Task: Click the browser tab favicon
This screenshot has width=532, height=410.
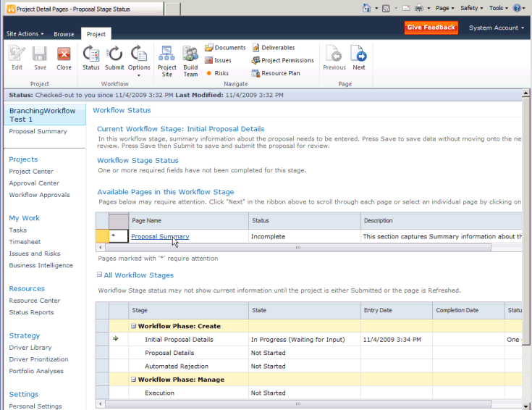Action: point(11,9)
